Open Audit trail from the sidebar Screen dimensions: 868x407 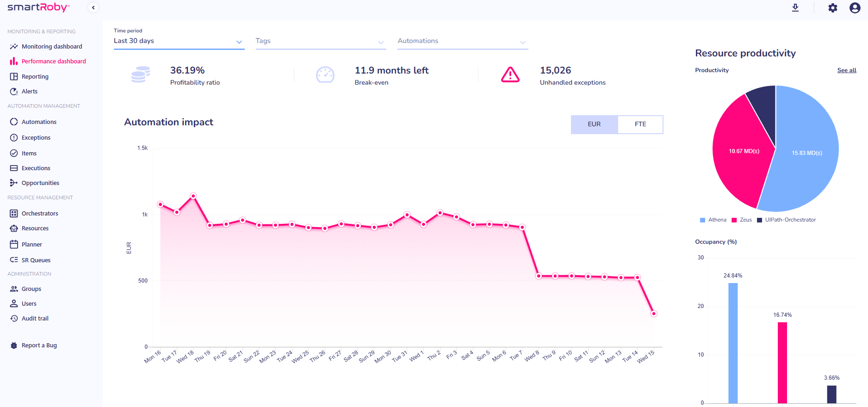[35, 319]
